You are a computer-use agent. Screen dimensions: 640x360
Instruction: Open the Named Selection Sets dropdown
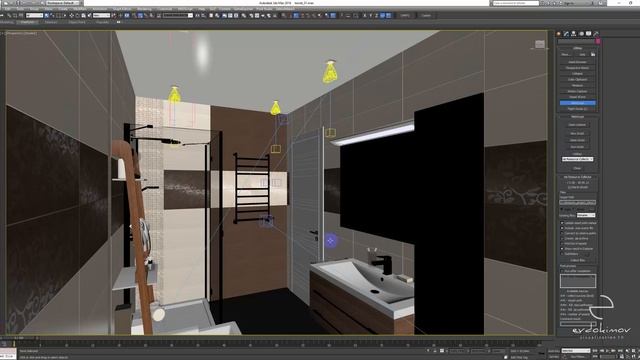click(178, 16)
